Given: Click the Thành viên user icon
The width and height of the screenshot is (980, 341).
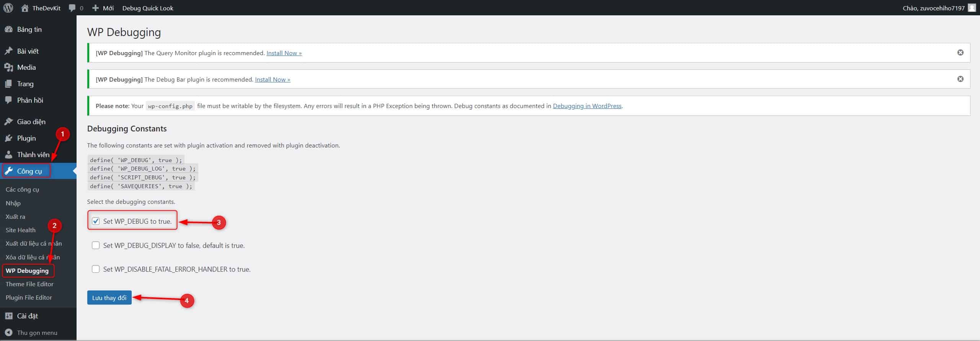Looking at the screenshot, I should click(8, 155).
